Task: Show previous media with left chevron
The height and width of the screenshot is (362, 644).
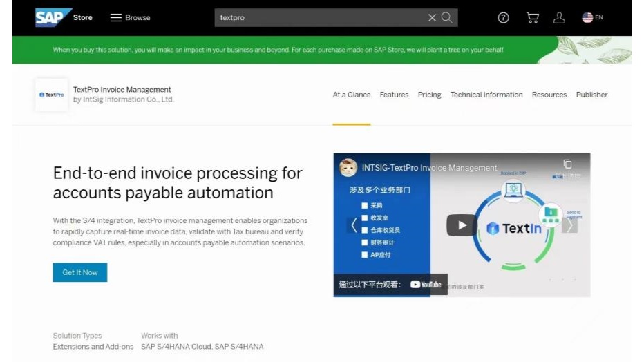Action: tap(354, 225)
